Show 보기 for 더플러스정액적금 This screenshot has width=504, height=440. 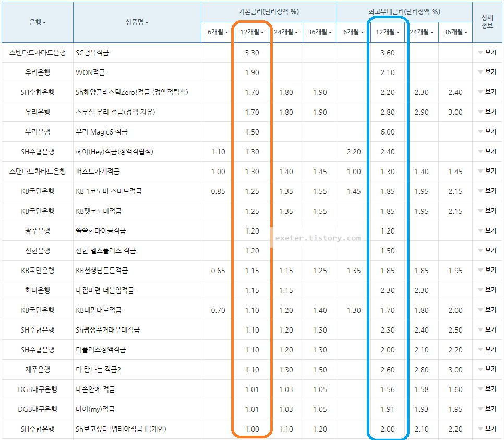click(487, 349)
